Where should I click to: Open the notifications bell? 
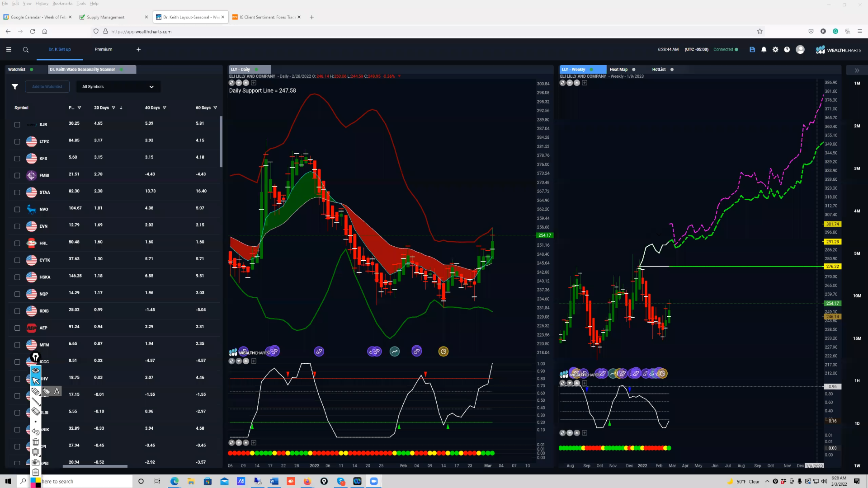(764, 50)
